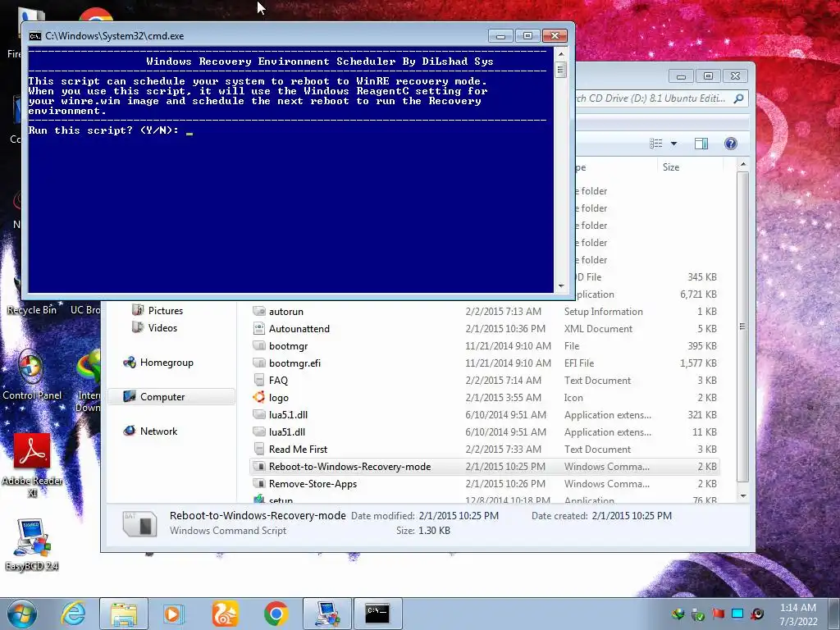Click the change view icon in Explorer
The image size is (840, 630).
coord(656,144)
